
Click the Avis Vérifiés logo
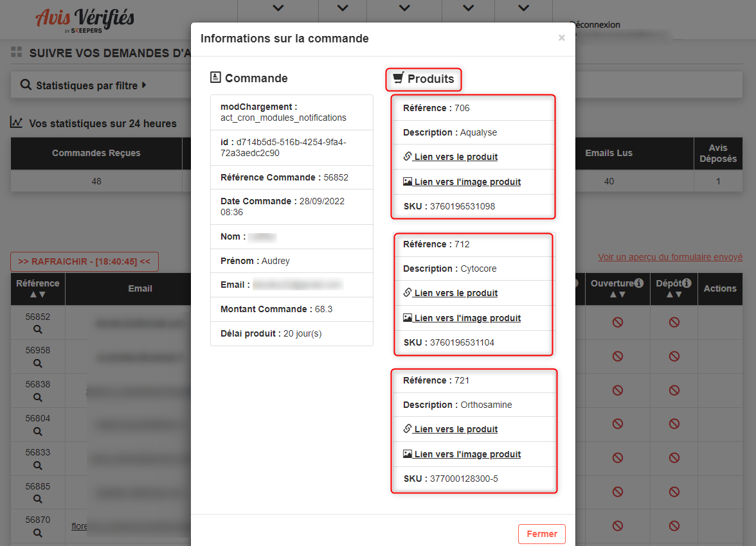[85, 19]
